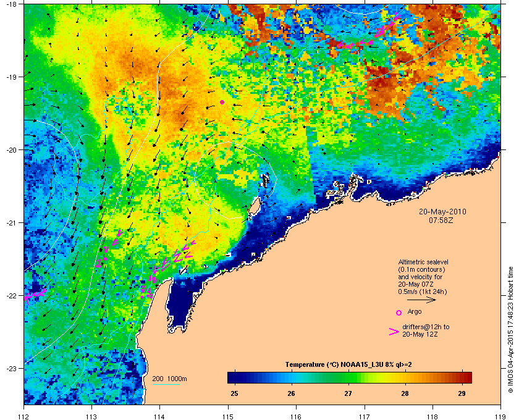Click the latitude axis label -22
The image size is (519, 420).
coord(11,296)
